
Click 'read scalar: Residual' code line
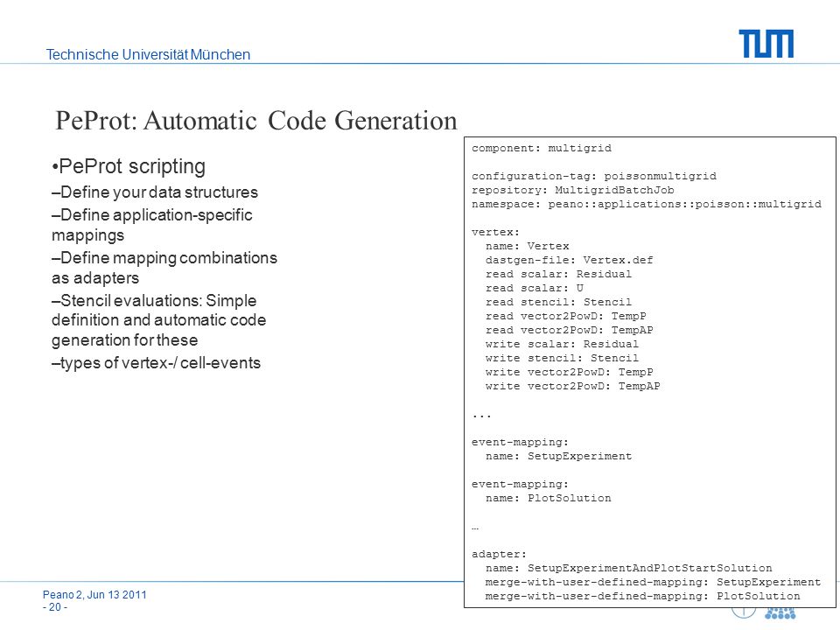click(x=559, y=274)
